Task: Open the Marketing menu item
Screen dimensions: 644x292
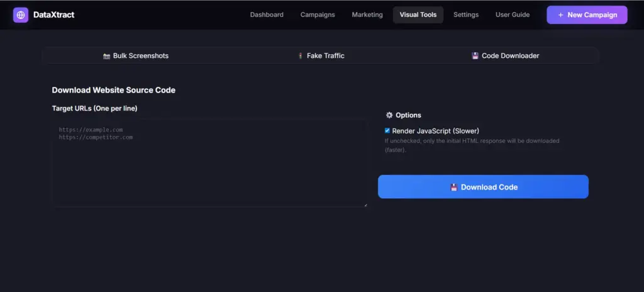Action: [367, 15]
